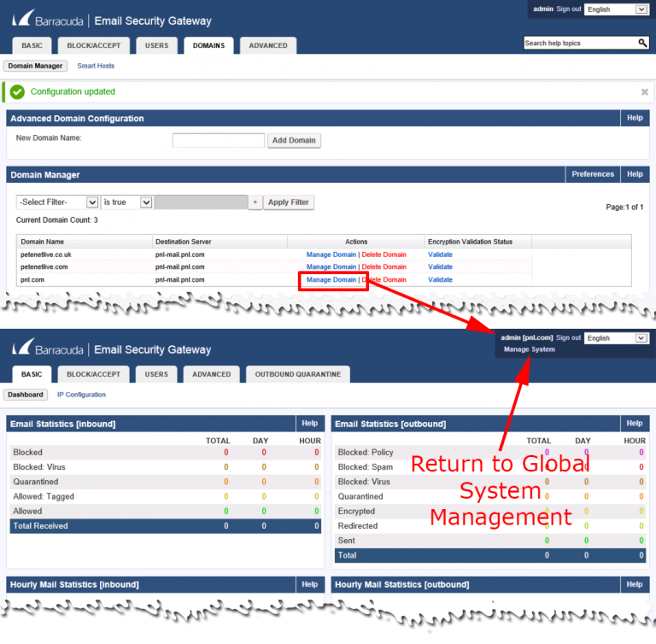Open Help for Email Statistics [outbound]

(x=635, y=424)
